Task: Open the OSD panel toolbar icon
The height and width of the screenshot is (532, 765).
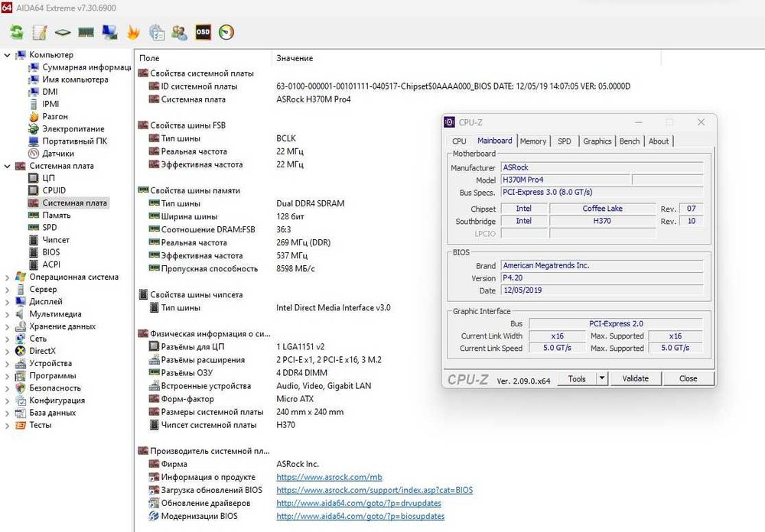Action: [x=203, y=32]
